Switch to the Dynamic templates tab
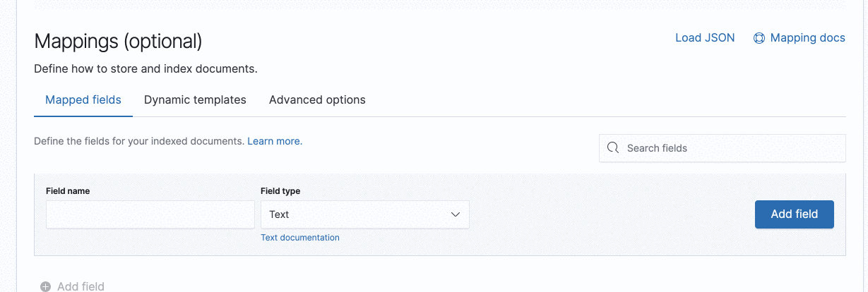Screen dimensions: 868x292 (x=195, y=100)
